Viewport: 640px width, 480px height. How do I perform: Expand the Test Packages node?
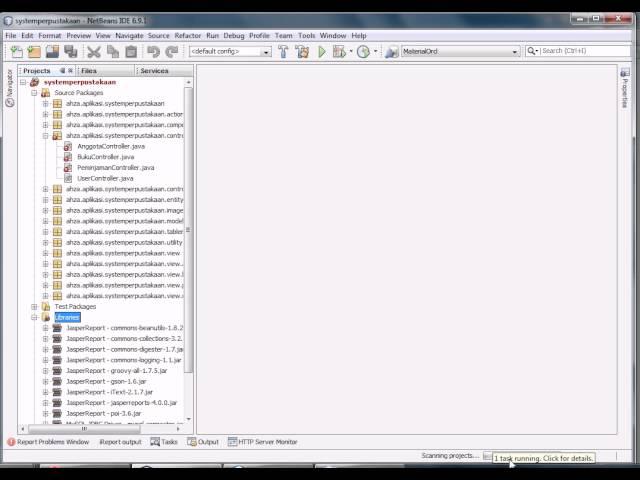coord(34,307)
